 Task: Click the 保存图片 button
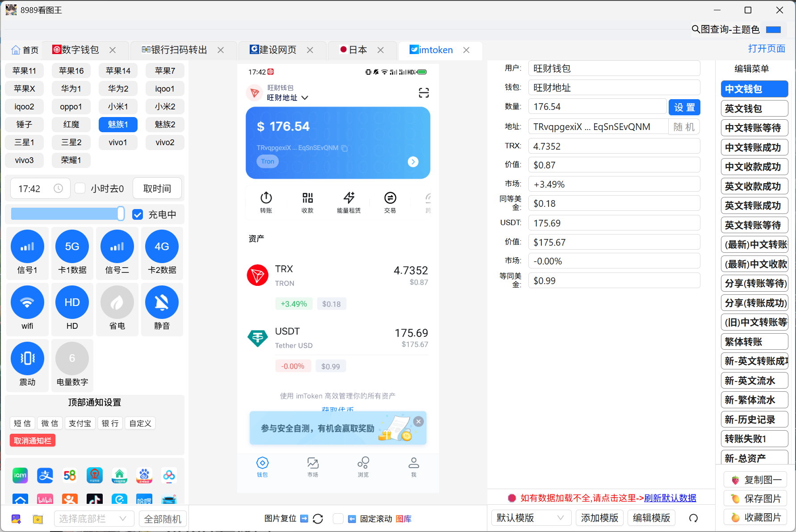755,498
